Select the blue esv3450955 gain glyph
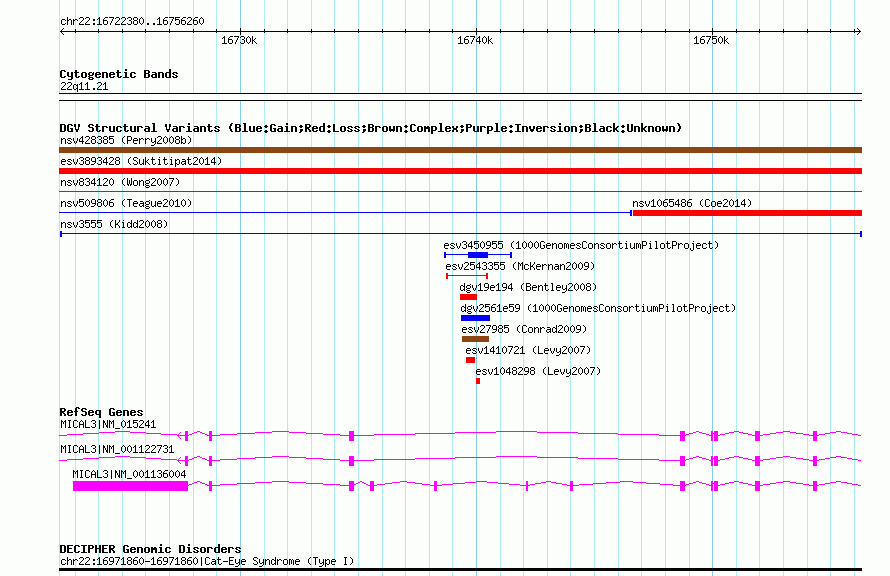 478,255
